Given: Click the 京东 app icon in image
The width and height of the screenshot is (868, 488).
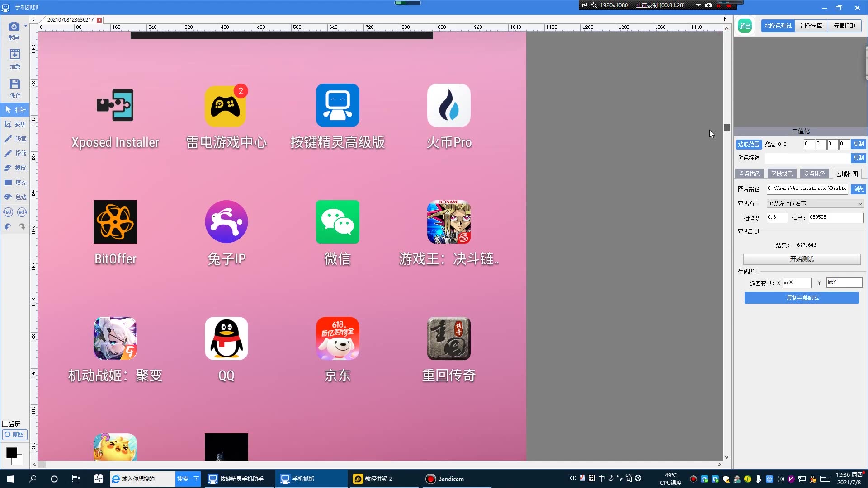Looking at the screenshot, I should tap(338, 338).
